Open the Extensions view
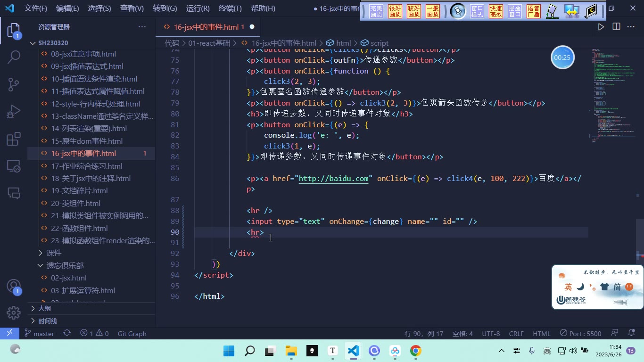 point(14,139)
